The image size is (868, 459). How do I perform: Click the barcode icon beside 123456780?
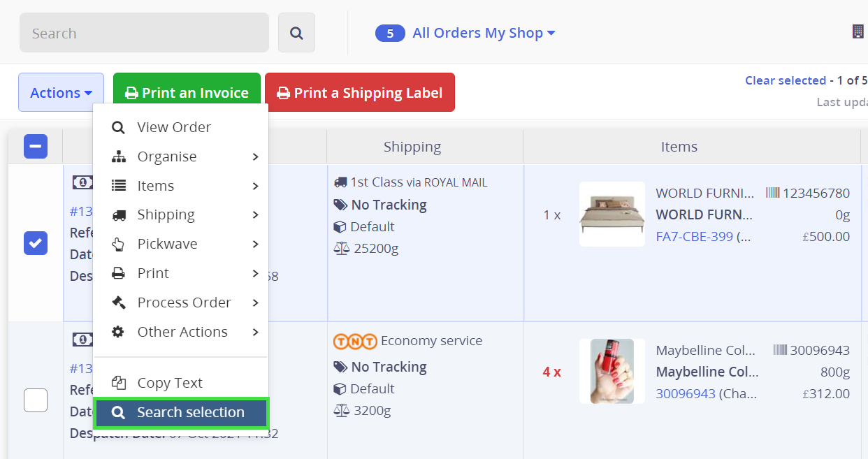tap(772, 193)
